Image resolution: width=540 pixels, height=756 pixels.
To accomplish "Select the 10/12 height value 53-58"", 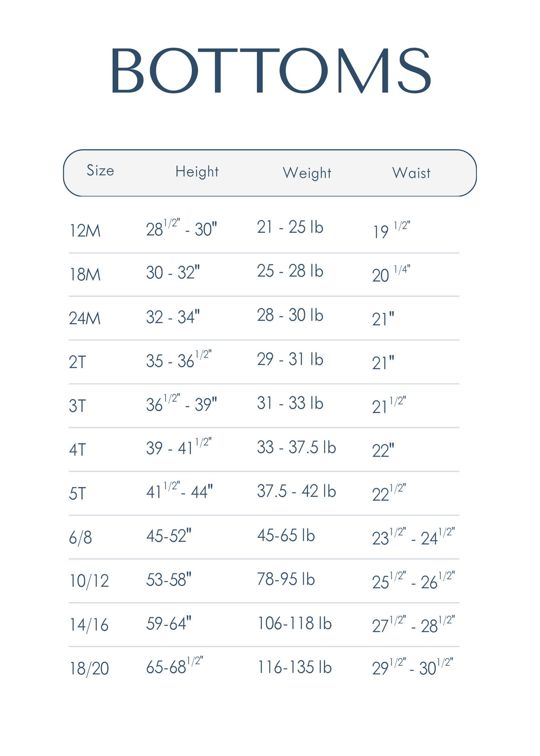I will coord(169,579).
